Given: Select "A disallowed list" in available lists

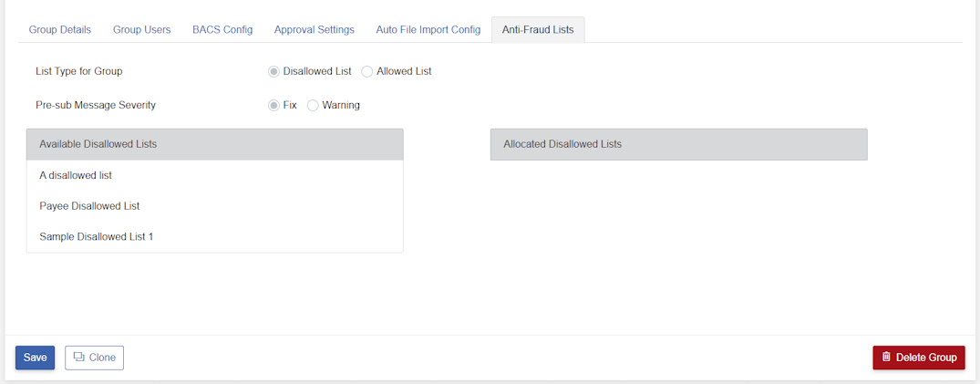Looking at the screenshot, I should [214, 176].
